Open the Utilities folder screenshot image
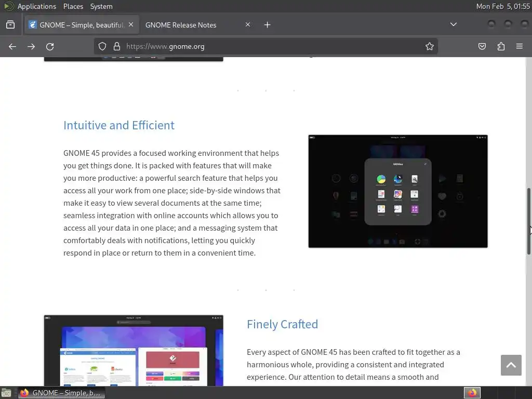 [x=398, y=191]
